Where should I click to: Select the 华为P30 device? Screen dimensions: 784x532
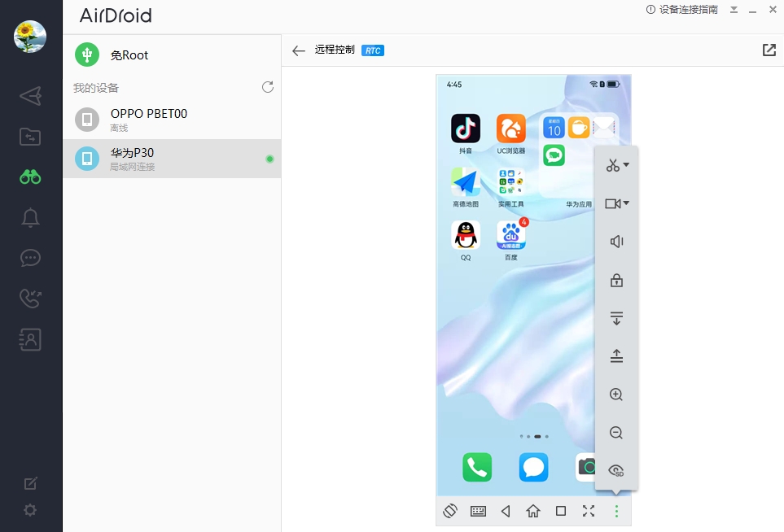pyautogui.click(x=172, y=159)
